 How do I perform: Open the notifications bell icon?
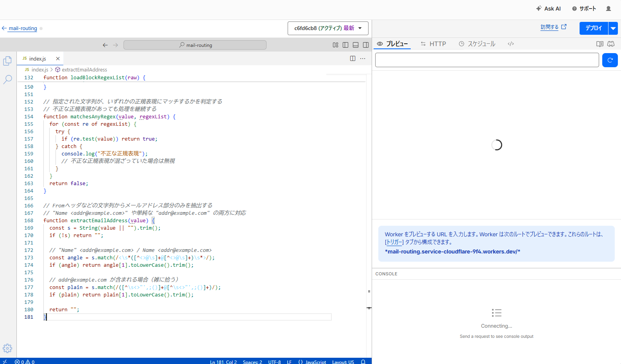(363, 362)
